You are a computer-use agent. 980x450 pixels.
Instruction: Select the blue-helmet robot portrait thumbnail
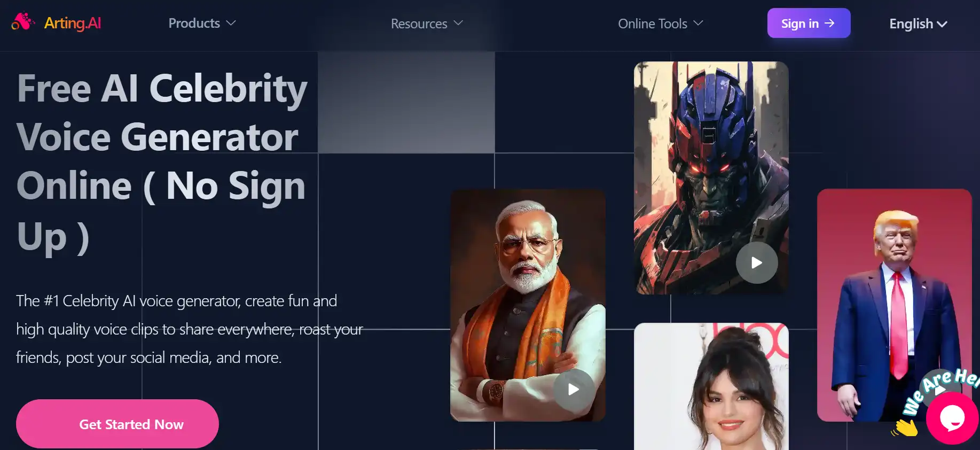click(711, 178)
